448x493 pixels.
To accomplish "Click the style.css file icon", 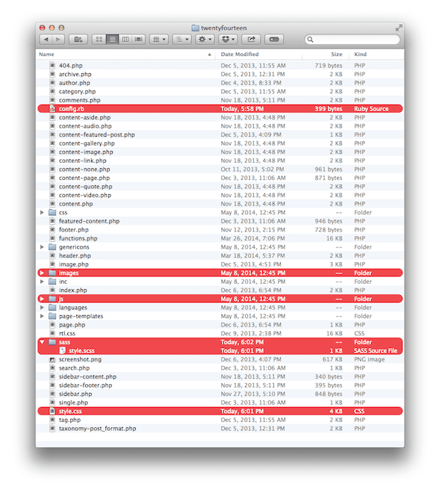I will 52,412.
